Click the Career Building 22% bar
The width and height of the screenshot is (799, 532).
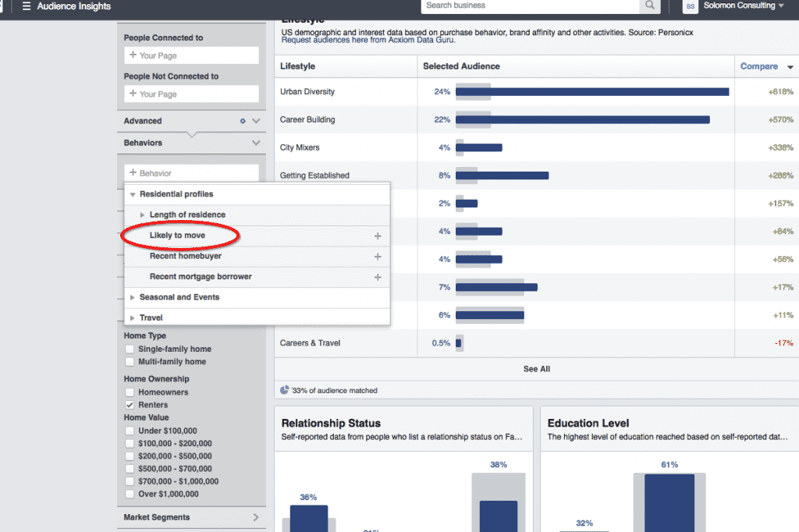582,120
